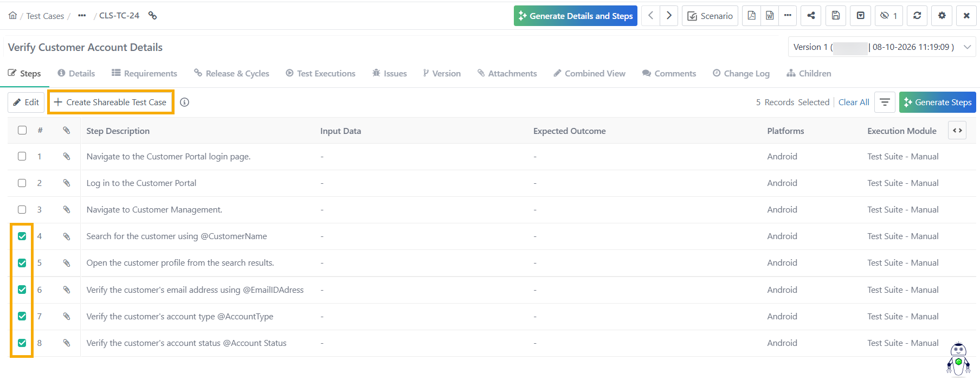Switch to the Steps tab

click(x=24, y=74)
